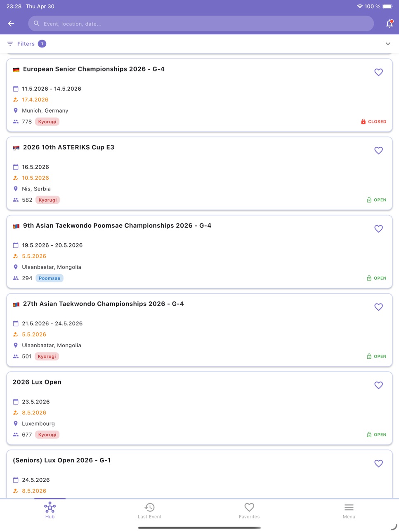Favorite European Senior Championships 2026 event
This screenshot has width=399, height=532.
pyautogui.click(x=378, y=72)
